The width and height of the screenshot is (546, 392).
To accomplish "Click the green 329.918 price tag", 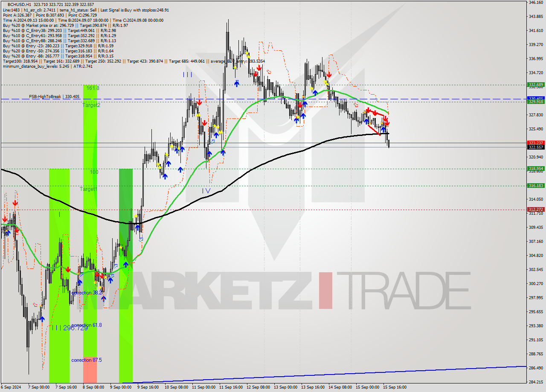I will (x=536, y=102).
